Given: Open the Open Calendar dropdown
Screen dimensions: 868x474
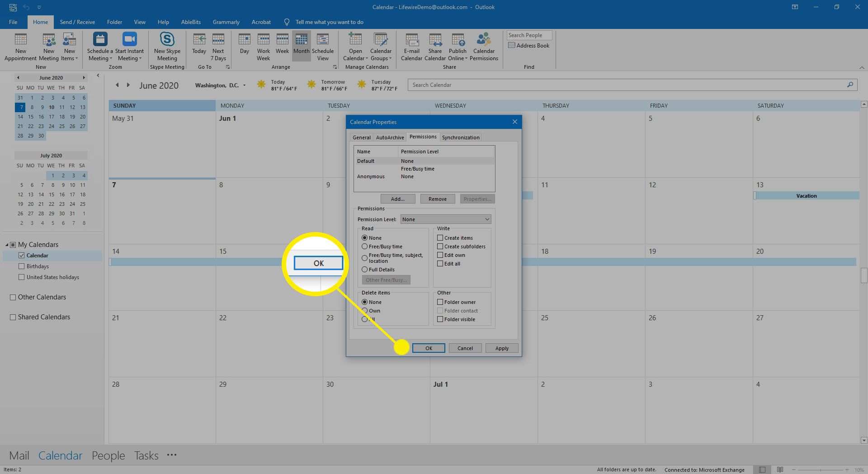Looking at the screenshot, I should (x=355, y=47).
